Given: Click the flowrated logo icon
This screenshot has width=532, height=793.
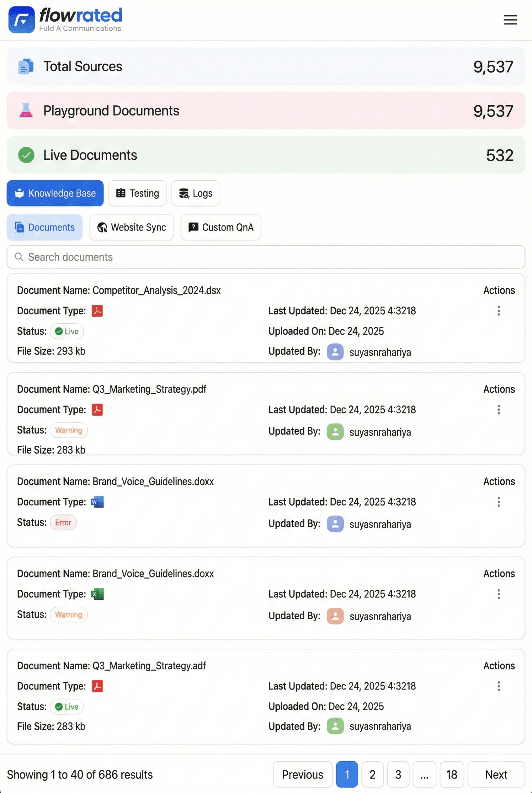Looking at the screenshot, I should tap(21, 20).
